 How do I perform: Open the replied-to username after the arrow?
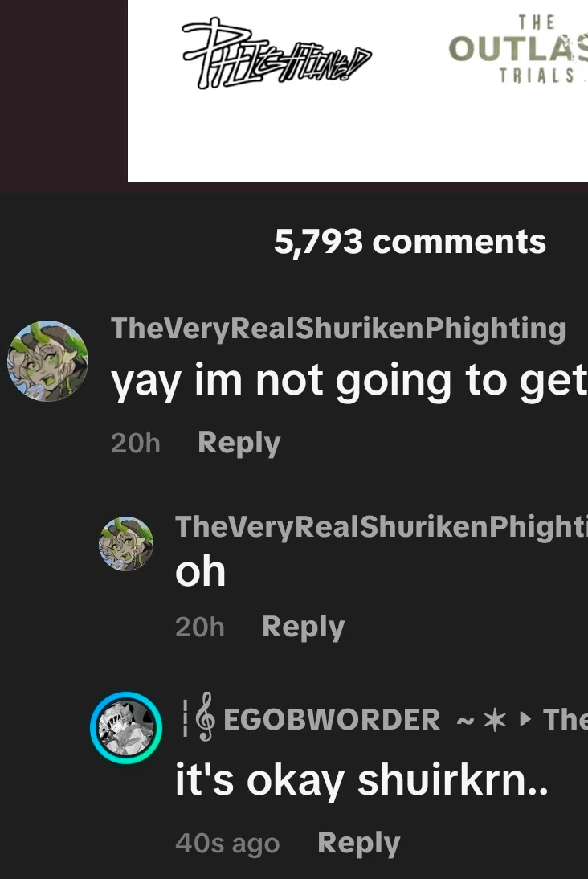click(565, 719)
